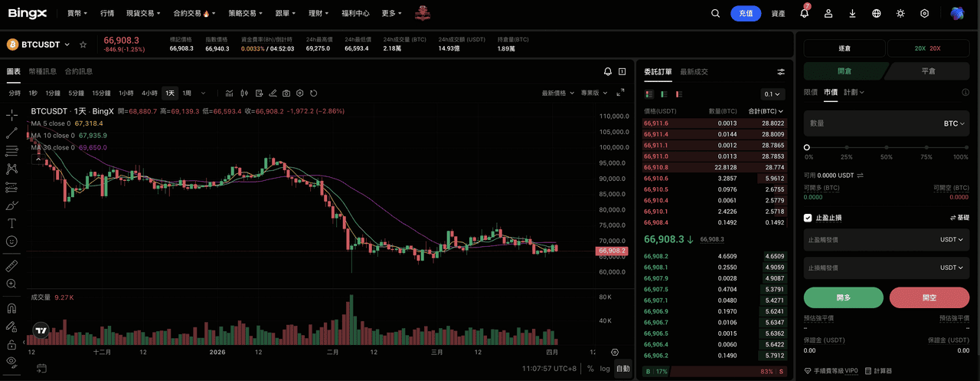Add BTCUSDT to favorites with star
This screenshot has width=980, height=381.
tap(83, 44)
